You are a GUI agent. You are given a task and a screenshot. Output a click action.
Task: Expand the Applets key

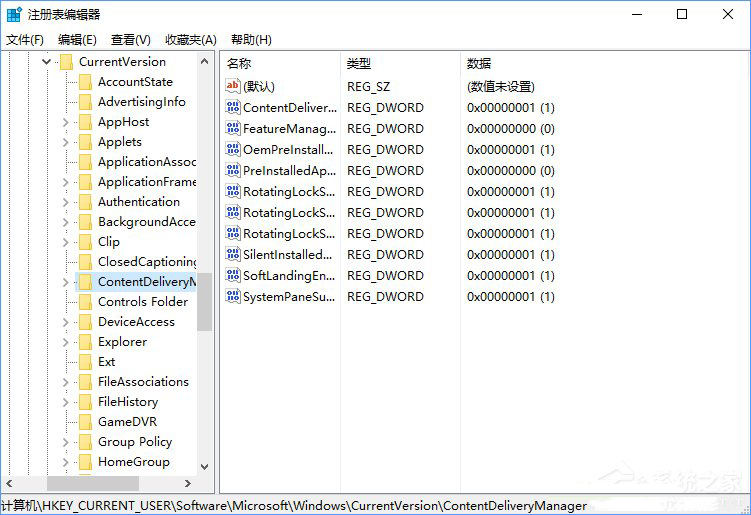pyautogui.click(x=66, y=142)
